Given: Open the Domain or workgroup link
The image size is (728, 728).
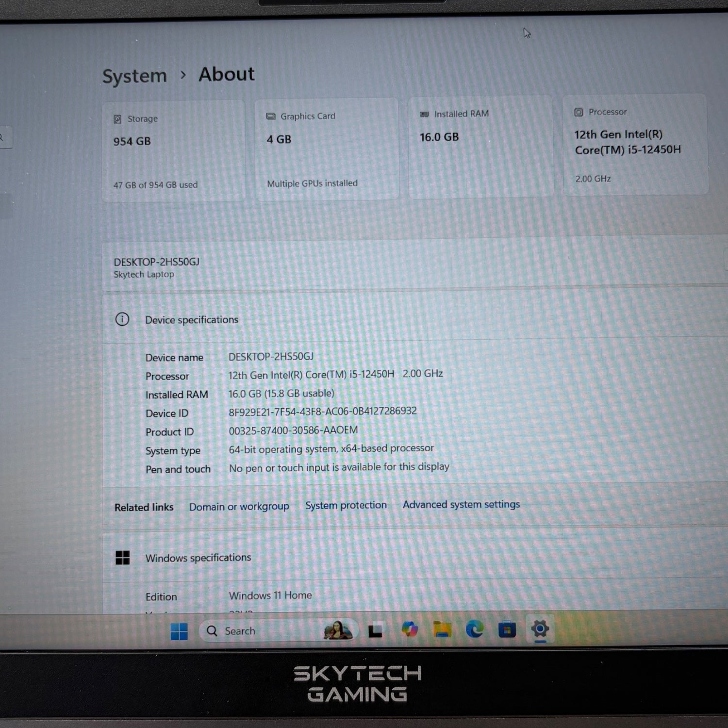Looking at the screenshot, I should tap(239, 507).
